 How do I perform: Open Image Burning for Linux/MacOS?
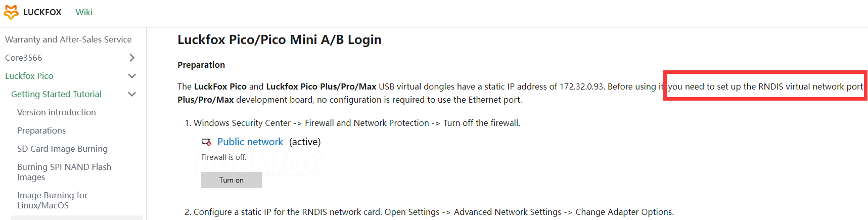53,200
